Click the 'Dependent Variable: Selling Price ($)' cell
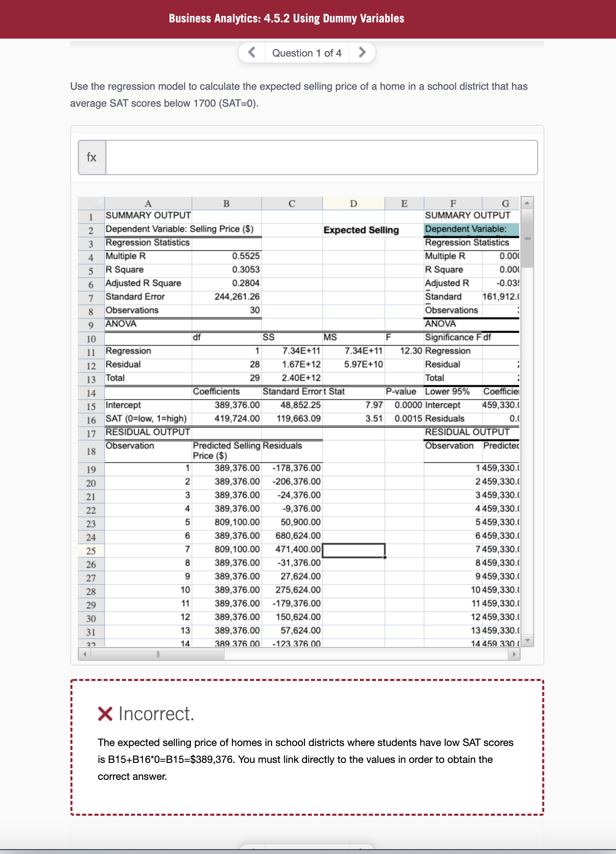This screenshot has width=616, height=854. [x=179, y=229]
